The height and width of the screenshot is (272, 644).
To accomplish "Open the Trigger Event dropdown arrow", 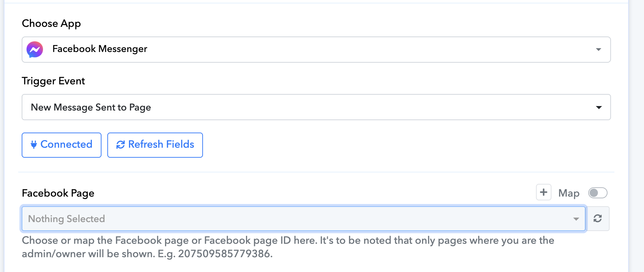I will coord(599,107).
